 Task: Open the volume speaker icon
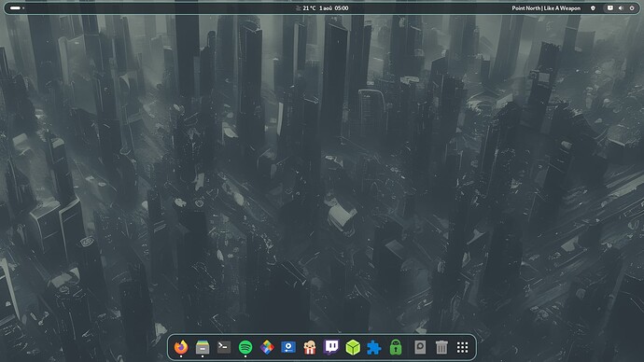pos(621,7)
